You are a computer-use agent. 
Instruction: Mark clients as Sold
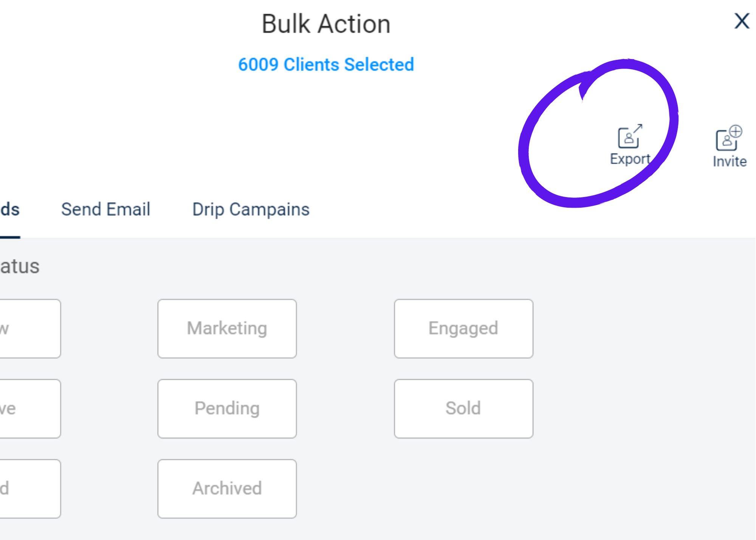click(463, 409)
